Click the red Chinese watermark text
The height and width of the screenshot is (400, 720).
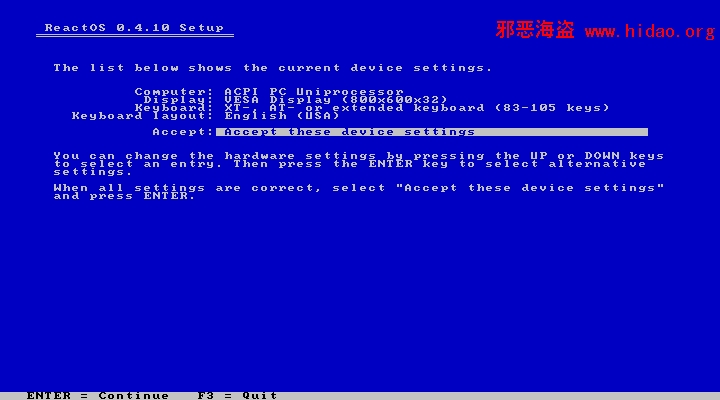coord(535,30)
